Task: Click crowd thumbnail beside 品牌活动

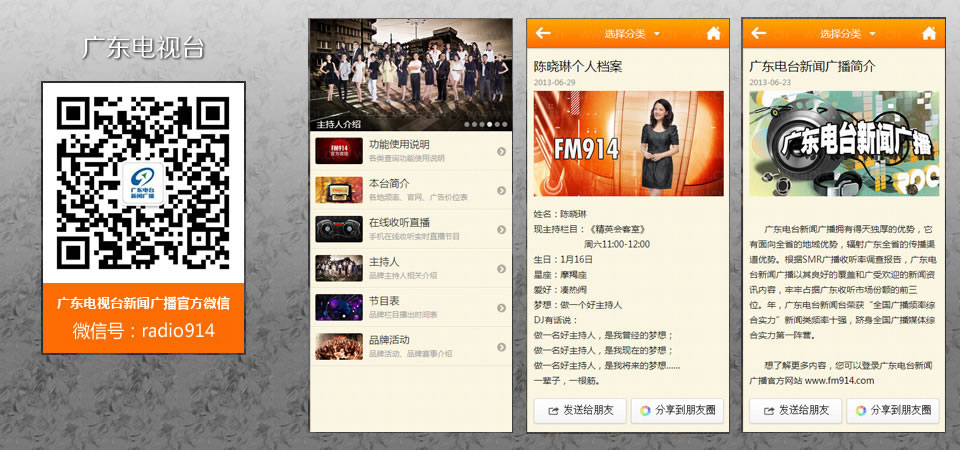Action: coord(339,347)
